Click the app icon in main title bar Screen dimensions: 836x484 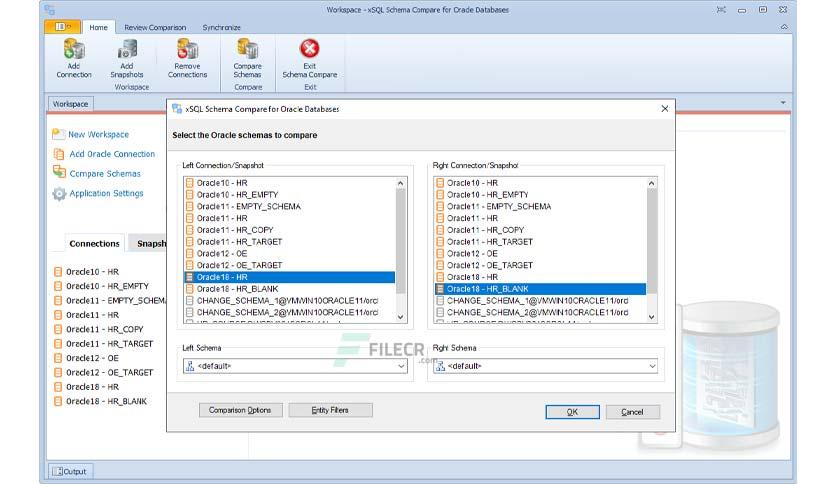(x=50, y=10)
